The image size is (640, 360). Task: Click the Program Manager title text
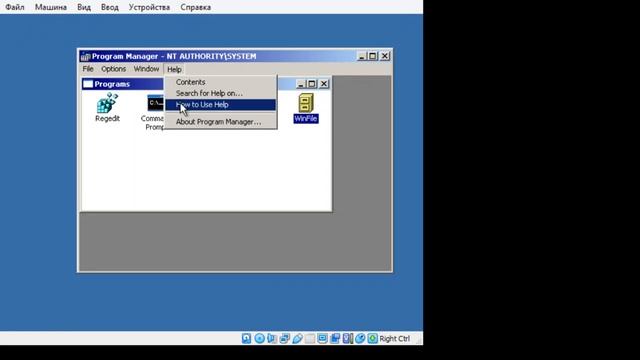pos(174,56)
